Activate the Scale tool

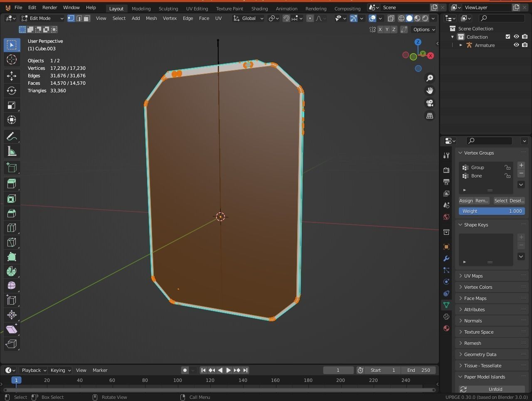(12, 105)
